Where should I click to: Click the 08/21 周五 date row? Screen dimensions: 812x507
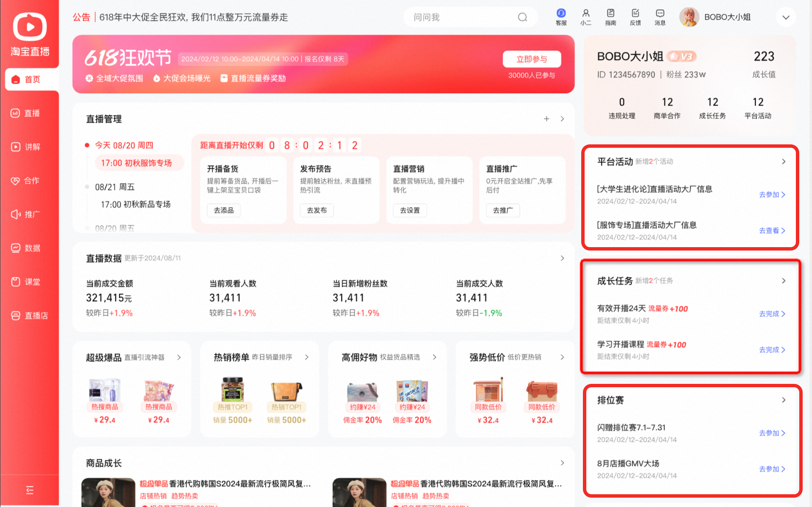115,187
